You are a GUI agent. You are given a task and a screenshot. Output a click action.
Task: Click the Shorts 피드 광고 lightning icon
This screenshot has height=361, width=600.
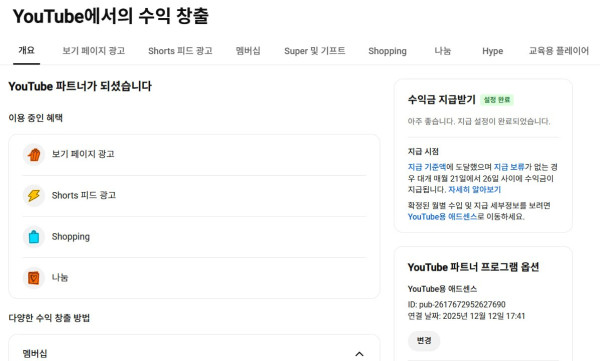(x=34, y=196)
